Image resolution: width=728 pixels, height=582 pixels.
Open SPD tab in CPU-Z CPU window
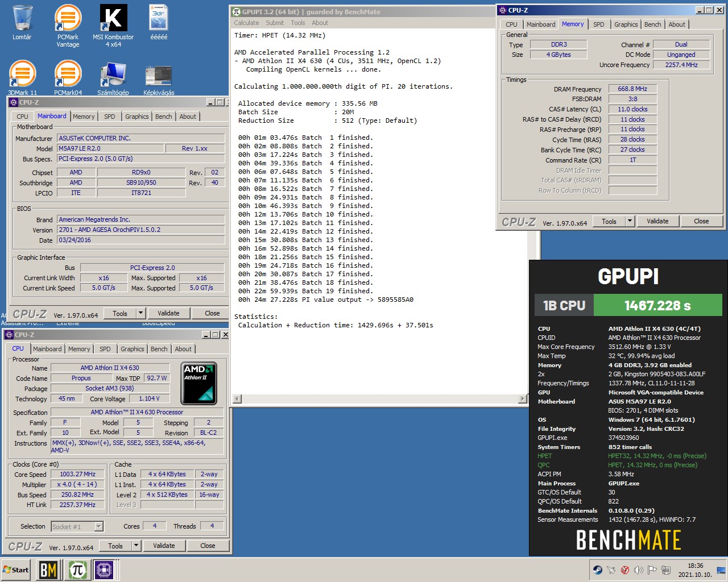click(x=105, y=349)
